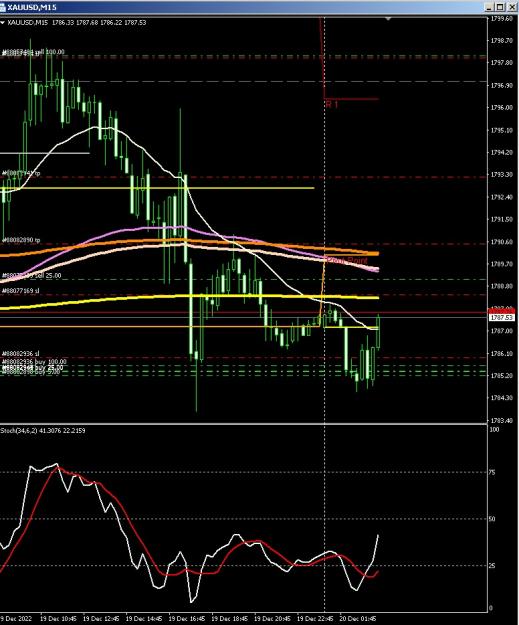
Task: Click the chart window icon in the title bar
Action: [x=2, y=7]
